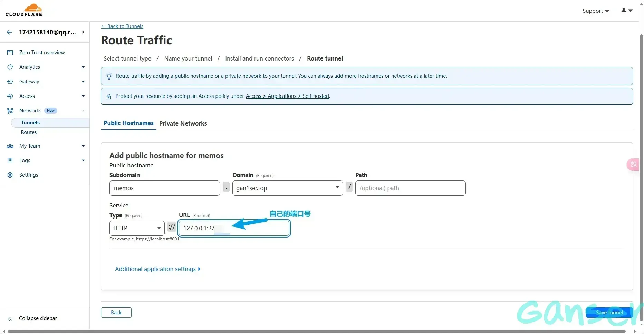Click the Analytics pie chart icon

point(10,67)
